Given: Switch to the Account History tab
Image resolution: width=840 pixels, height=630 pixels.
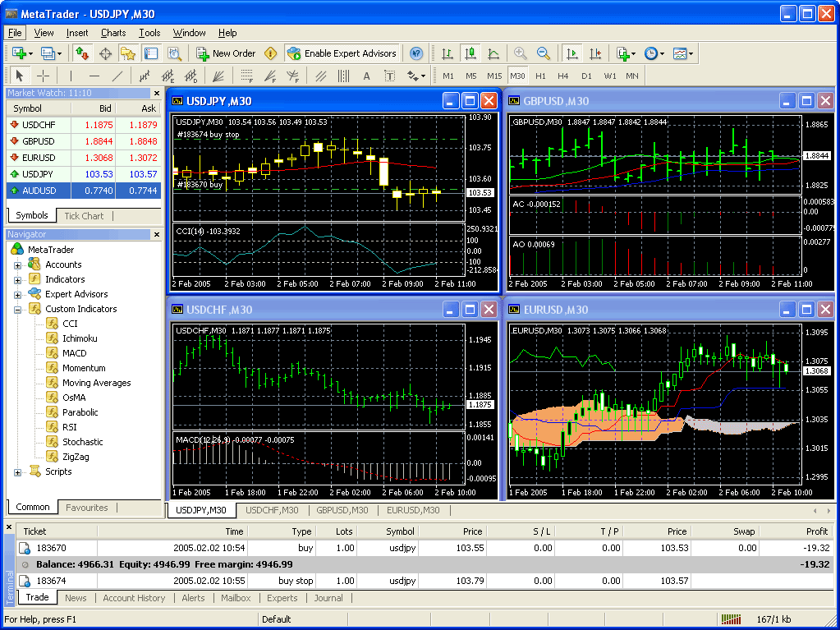Looking at the screenshot, I should pos(134,598).
